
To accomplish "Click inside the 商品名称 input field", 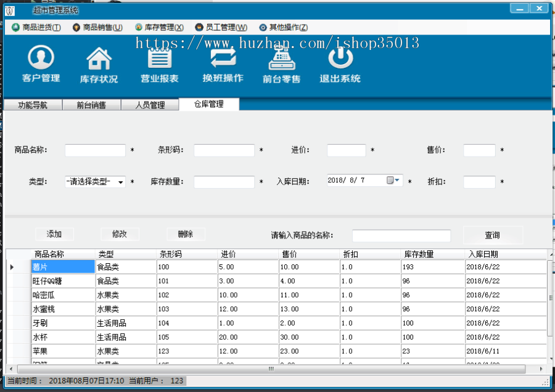I will [x=95, y=150].
